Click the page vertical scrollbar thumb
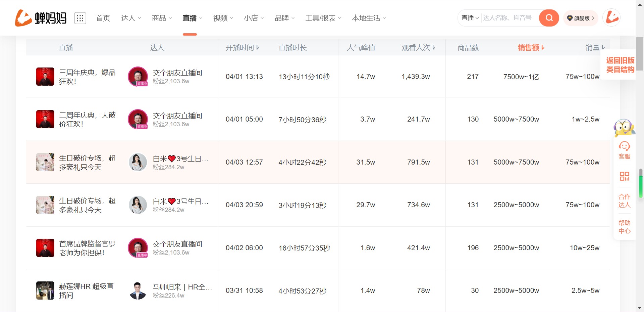The image size is (644, 312). pyautogui.click(x=640, y=54)
